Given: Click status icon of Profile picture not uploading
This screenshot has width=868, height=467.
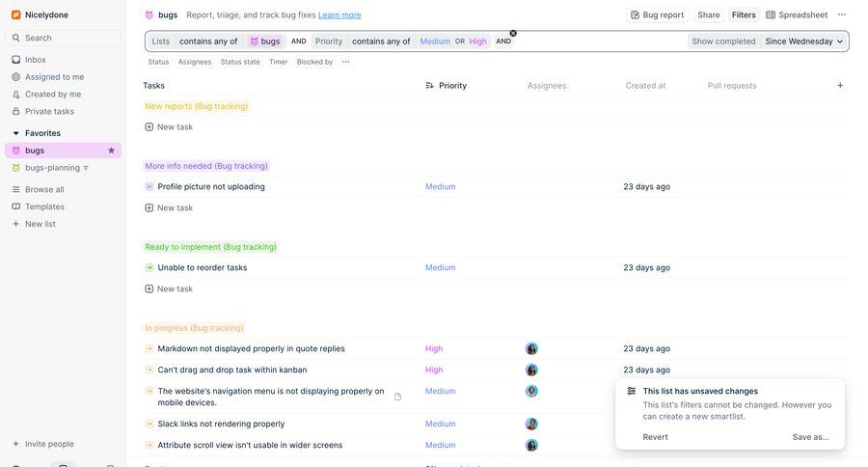Looking at the screenshot, I should 149,186.
